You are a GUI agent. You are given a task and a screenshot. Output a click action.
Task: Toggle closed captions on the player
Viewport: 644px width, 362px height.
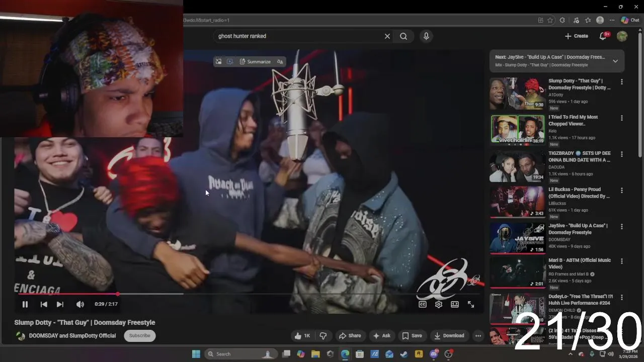tap(423, 304)
